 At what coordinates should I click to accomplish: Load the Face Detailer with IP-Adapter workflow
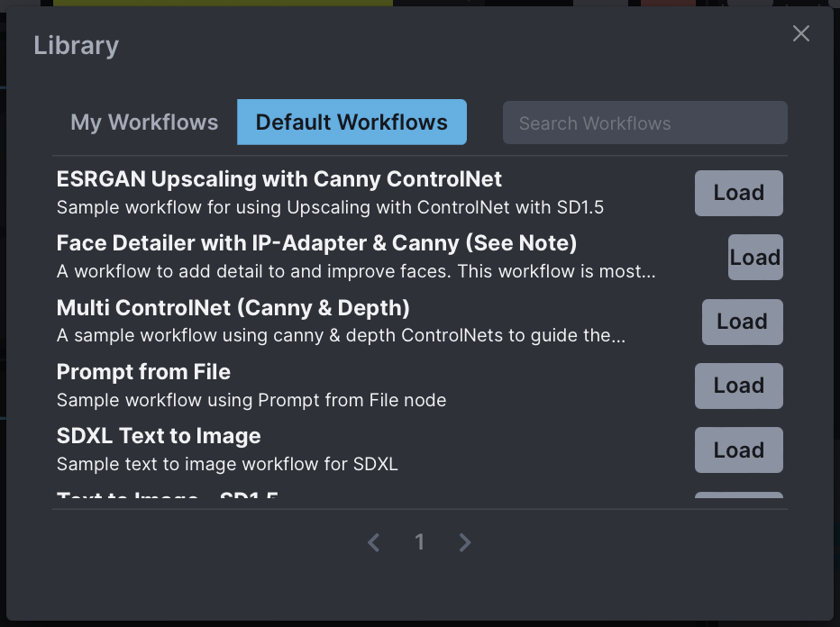point(755,257)
